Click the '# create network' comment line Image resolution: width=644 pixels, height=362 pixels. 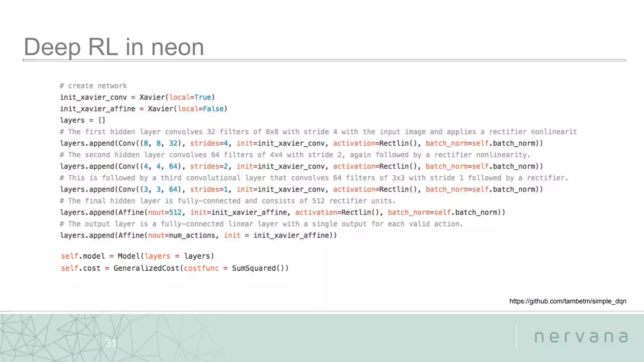coord(93,86)
